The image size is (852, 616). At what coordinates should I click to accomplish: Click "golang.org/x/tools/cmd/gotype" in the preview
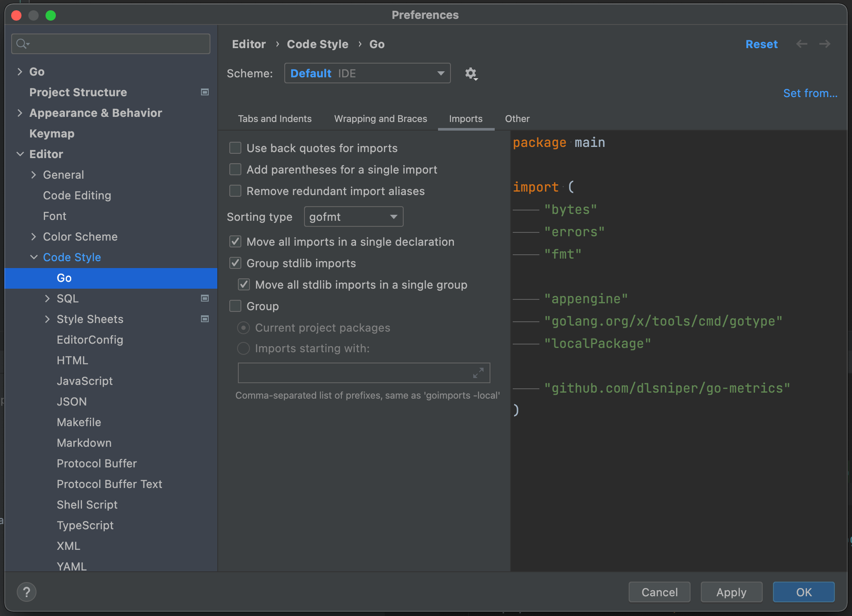pyautogui.click(x=663, y=321)
